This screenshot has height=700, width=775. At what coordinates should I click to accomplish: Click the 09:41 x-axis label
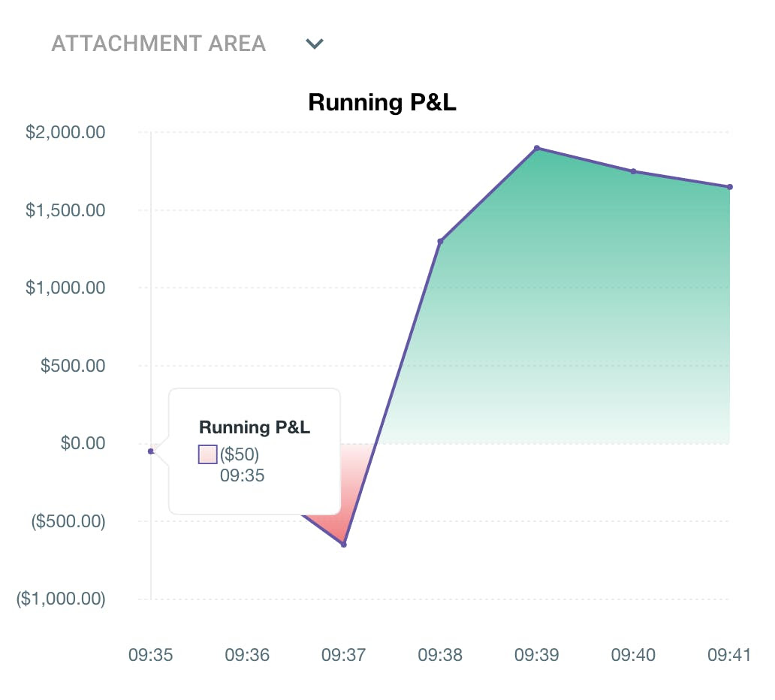pos(729,655)
